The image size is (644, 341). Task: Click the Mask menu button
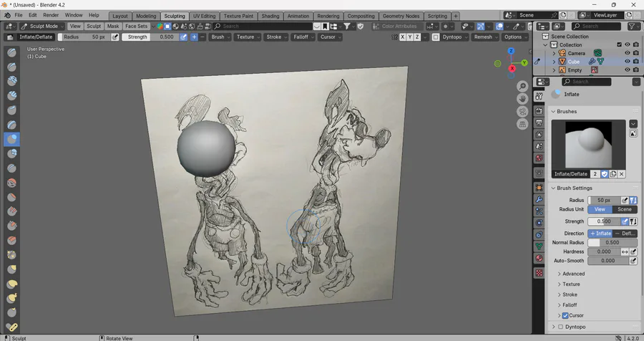click(113, 27)
